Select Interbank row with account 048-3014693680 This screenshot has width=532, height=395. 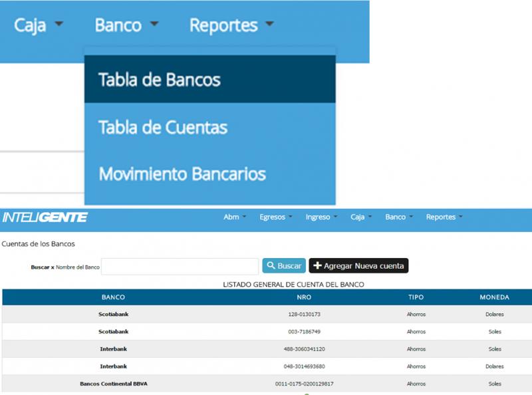(x=267, y=366)
